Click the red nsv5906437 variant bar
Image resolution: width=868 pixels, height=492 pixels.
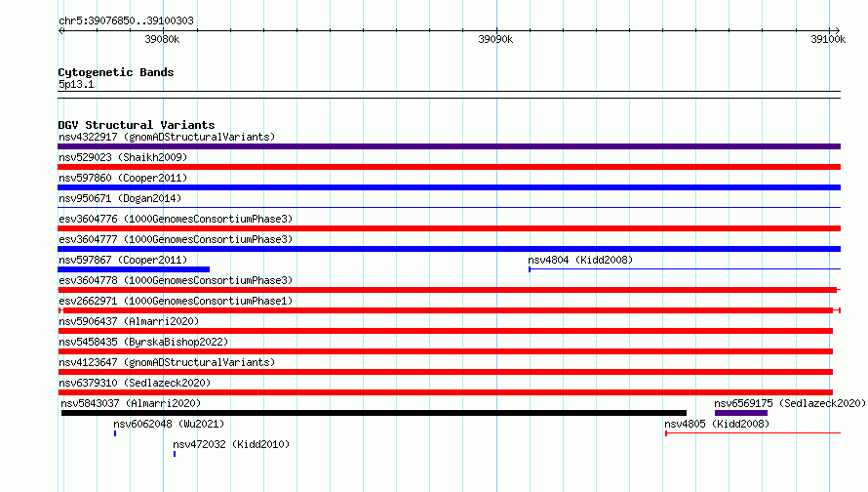[x=445, y=331]
